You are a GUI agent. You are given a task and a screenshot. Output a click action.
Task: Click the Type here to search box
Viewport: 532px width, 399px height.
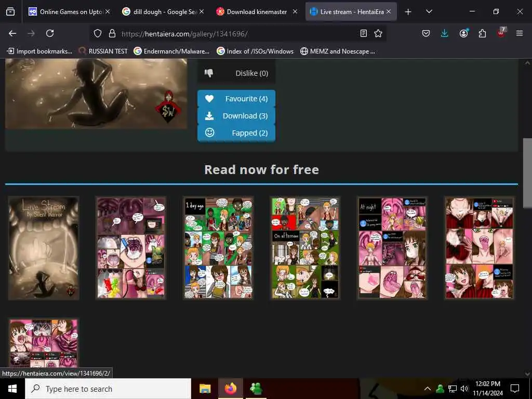[108, 389]
